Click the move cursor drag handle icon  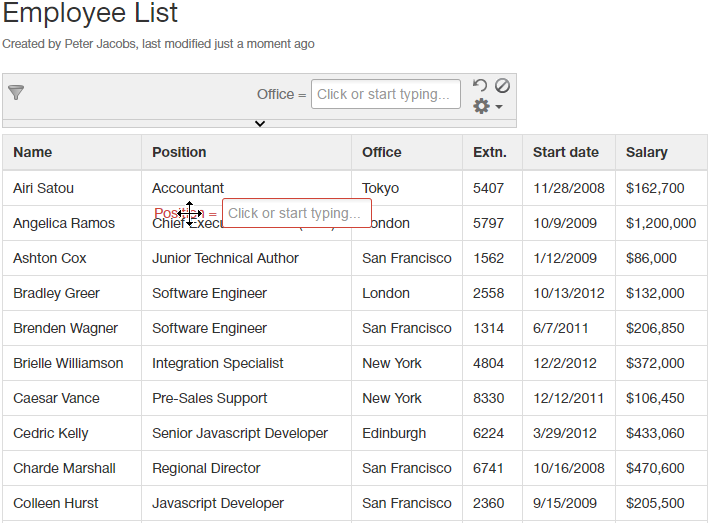189,213
